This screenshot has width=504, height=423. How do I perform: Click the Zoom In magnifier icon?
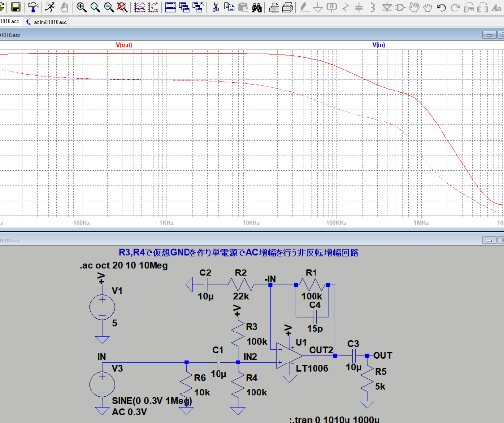pyautogui.click(x=82, y=7)
